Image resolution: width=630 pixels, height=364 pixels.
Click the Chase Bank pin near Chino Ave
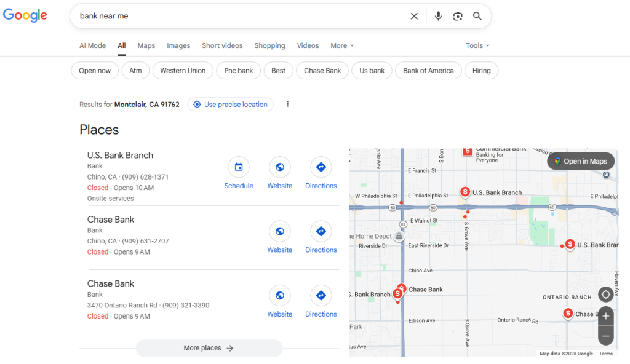(x=402, y=288)
